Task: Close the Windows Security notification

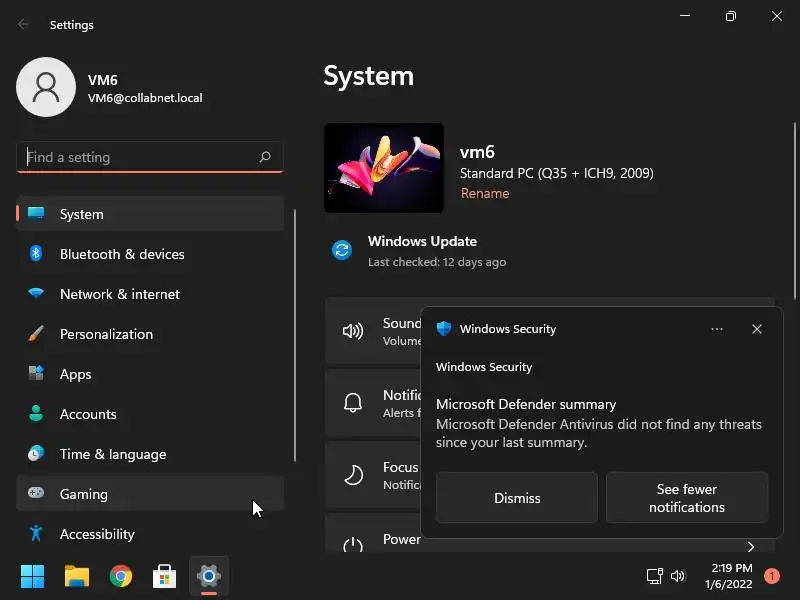Action: pyautogui.click(x=757, y=329)
